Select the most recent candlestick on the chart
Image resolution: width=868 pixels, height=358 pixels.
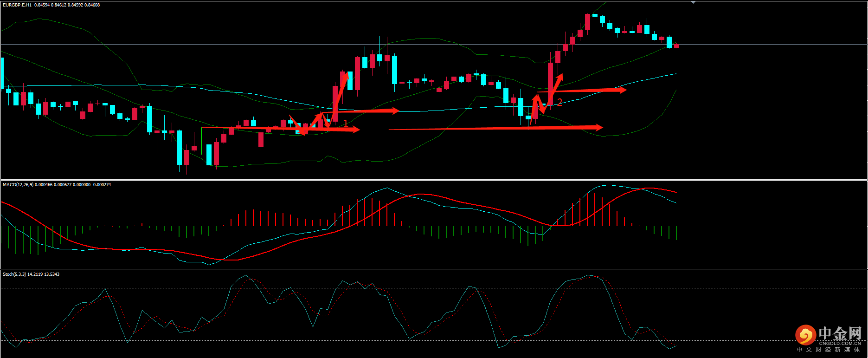[676, 46]
